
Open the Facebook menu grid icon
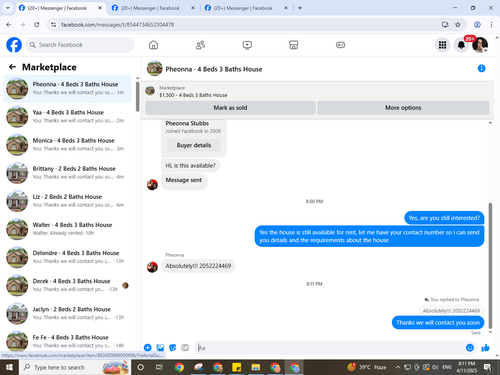[442, 45]
